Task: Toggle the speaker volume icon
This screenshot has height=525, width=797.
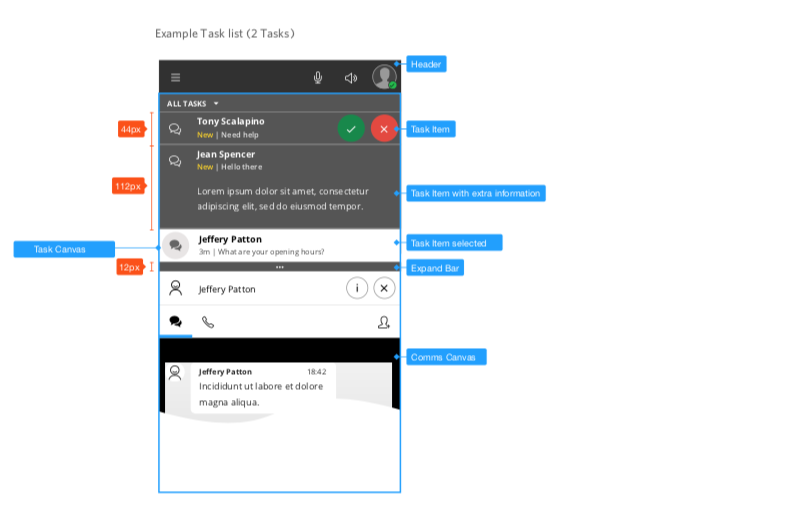Action: point(351,78)
